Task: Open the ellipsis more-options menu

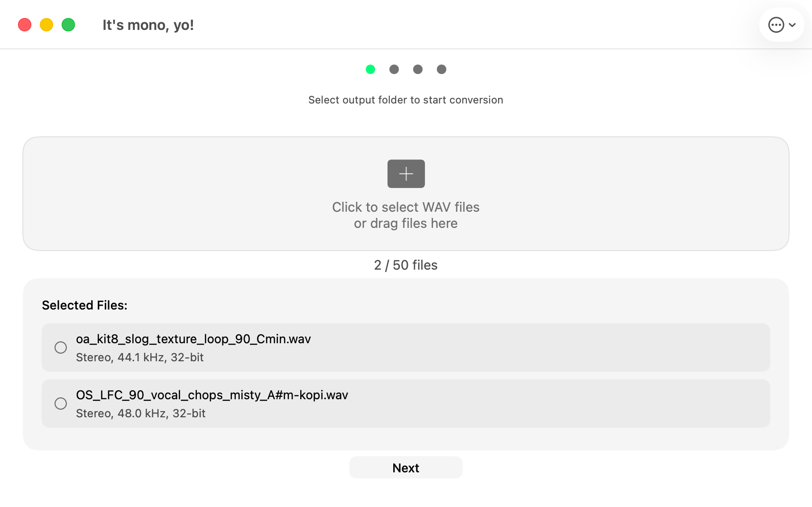Action: coord(776,25)
